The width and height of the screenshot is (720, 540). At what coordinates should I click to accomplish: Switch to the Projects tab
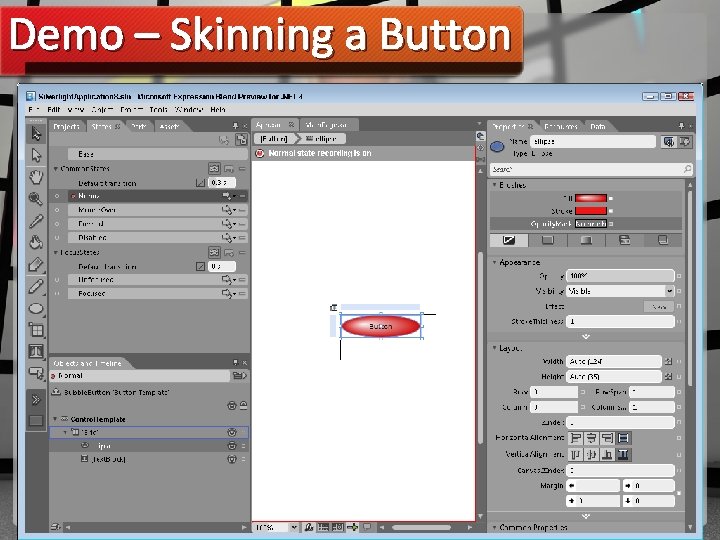click(66, 126)
